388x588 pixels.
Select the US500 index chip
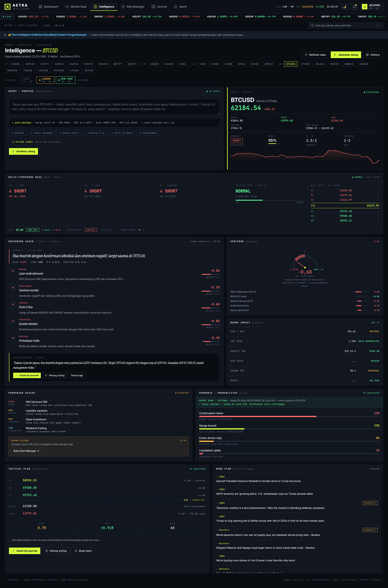pos(228,64)
